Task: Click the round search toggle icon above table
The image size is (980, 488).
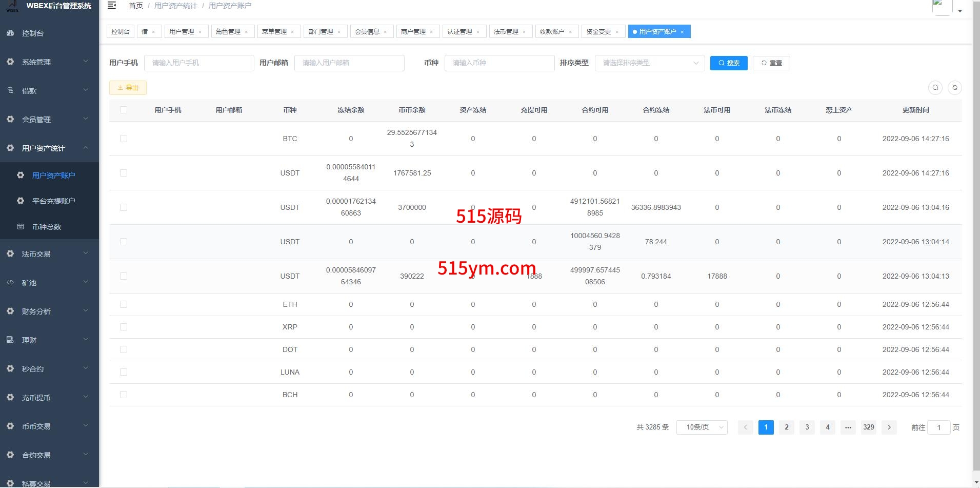Action: pos(935,88)
